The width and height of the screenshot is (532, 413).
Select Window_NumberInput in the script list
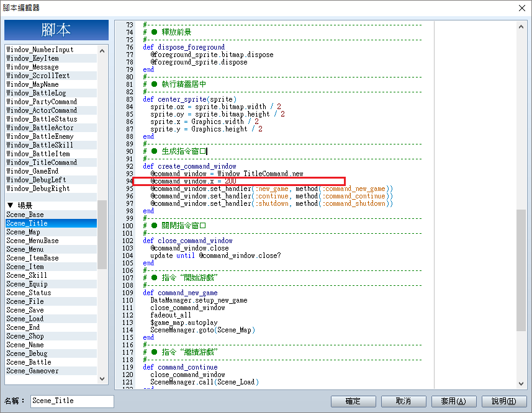52,50
